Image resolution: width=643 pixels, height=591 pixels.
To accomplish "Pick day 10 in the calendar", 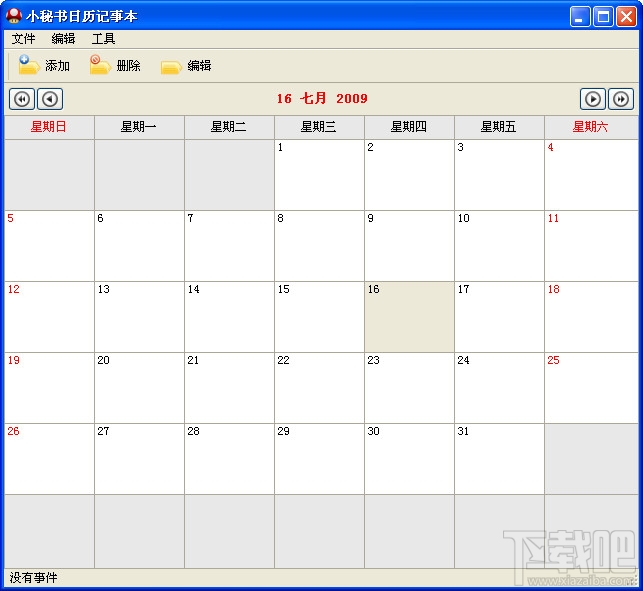I will [499, 246].
